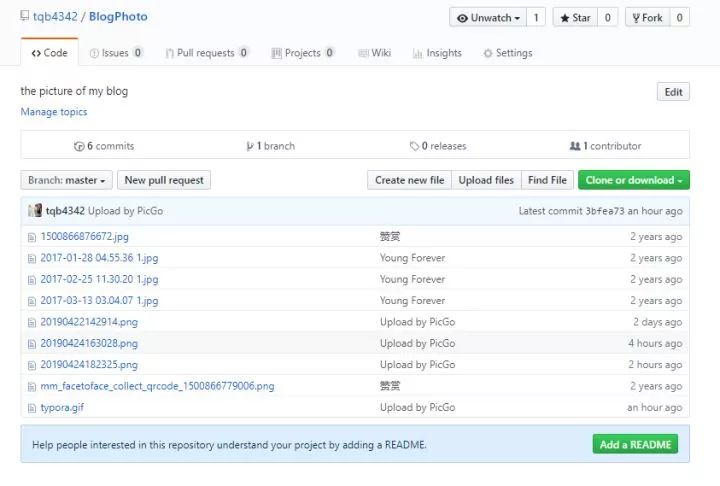Click file icon beside 1500866876672.jpg

[32, 237]
